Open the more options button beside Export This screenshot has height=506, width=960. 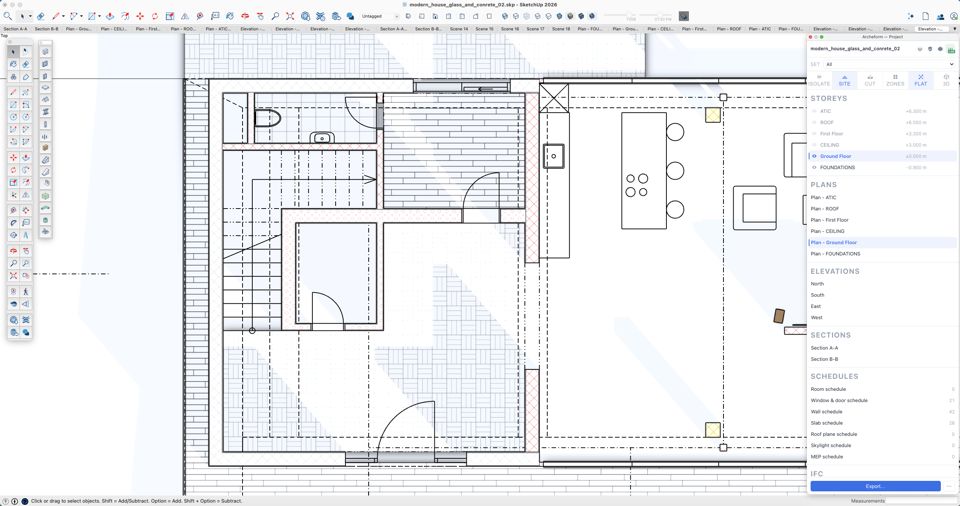[x=950, y=486]
